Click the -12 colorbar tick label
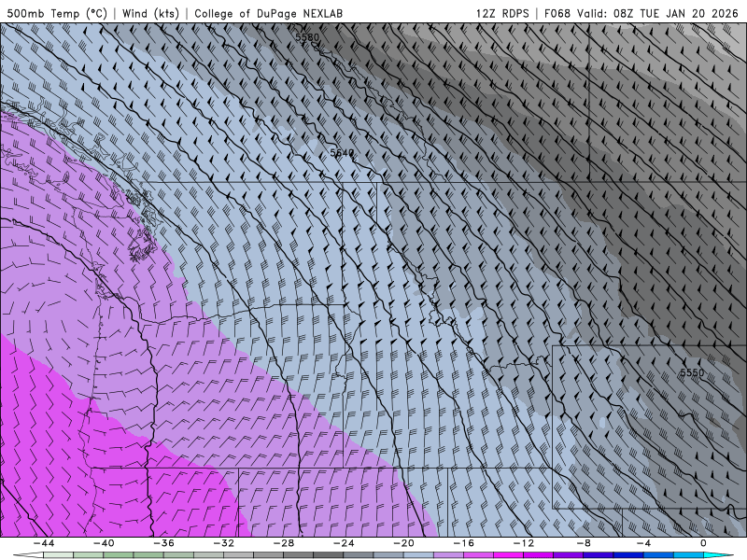747x560 pixels. tap(524, 543)
